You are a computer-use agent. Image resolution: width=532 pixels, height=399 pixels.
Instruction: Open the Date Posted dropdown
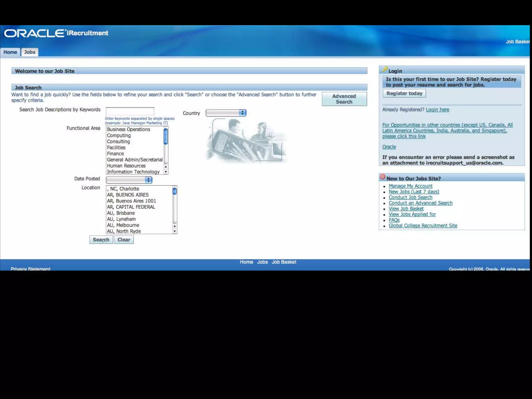[x=129, y=180]
